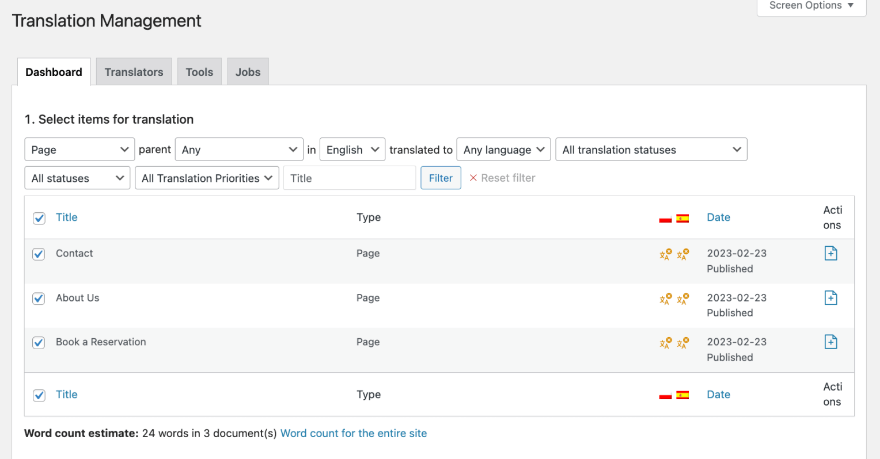Open Word count for the entire site link
Viewport: 880px width, 459px height.
pyautogui.click(x=353, y=433)
